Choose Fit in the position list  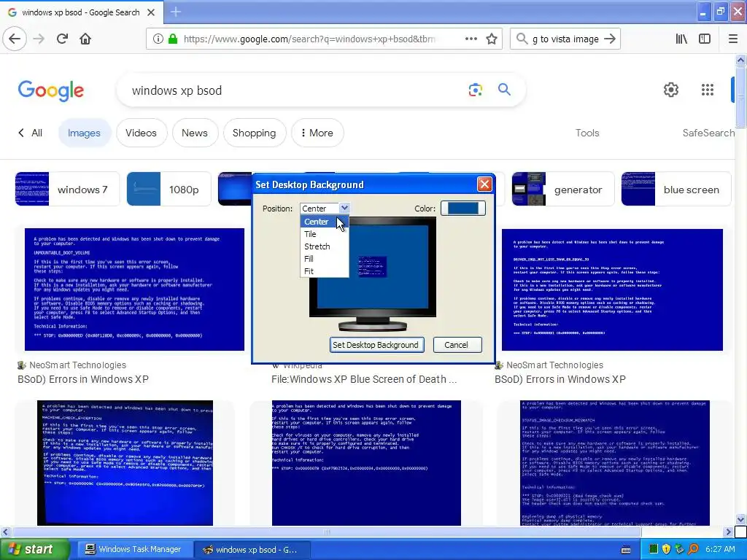click(x=325, y=271)
